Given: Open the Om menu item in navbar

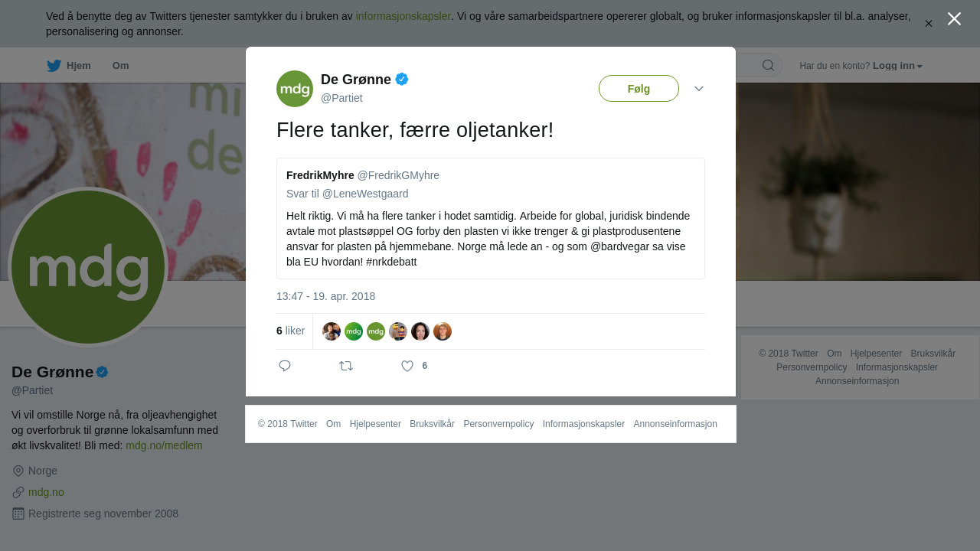Looking at the screenshot, I should (120, 66).
